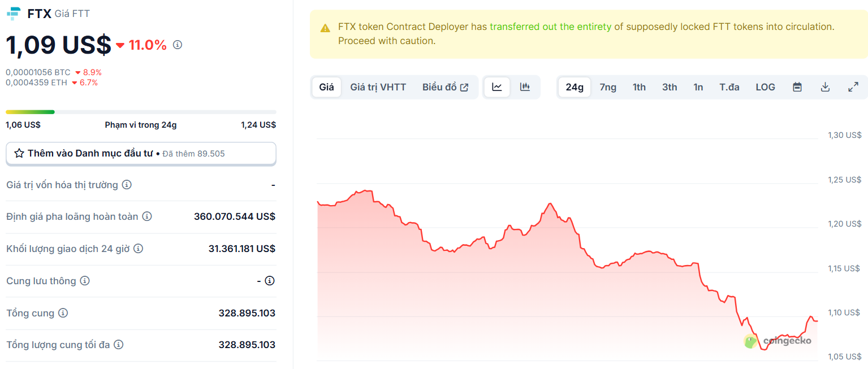868x369 pixels.
Task: Select the 1th time range
Action: pyautogui.click(x=639, y=87)
